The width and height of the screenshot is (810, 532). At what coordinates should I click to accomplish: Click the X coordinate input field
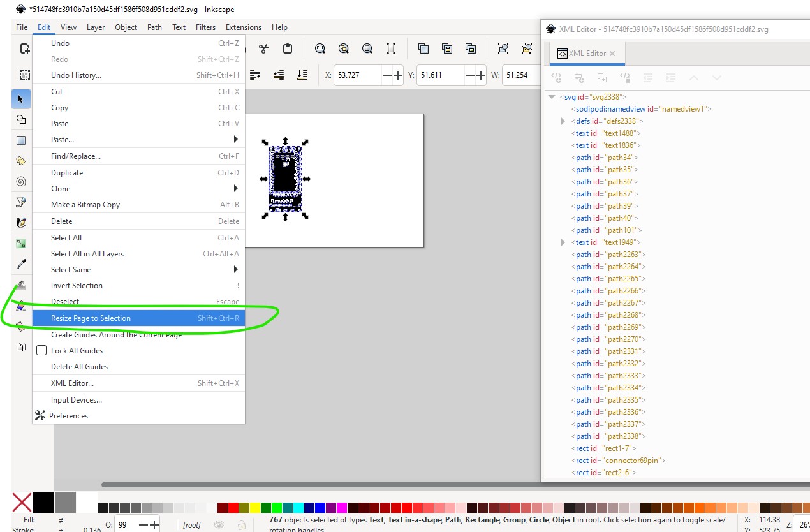tap(358, 75)
